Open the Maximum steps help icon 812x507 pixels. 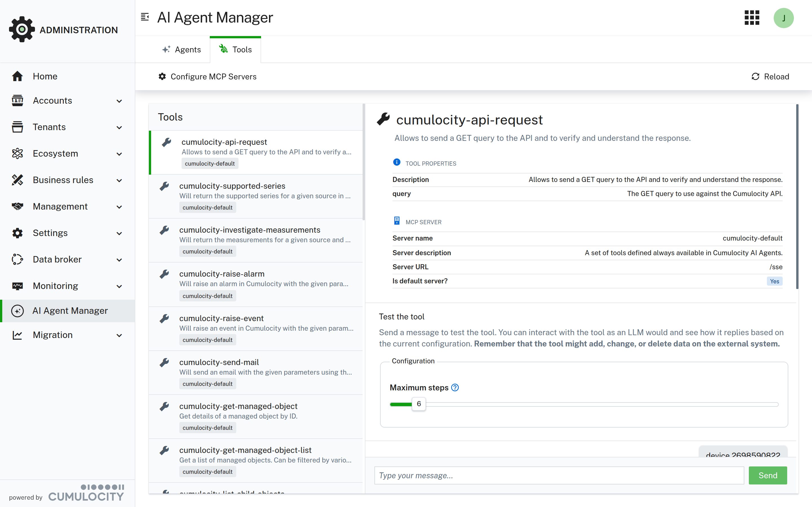pos(455,387)
